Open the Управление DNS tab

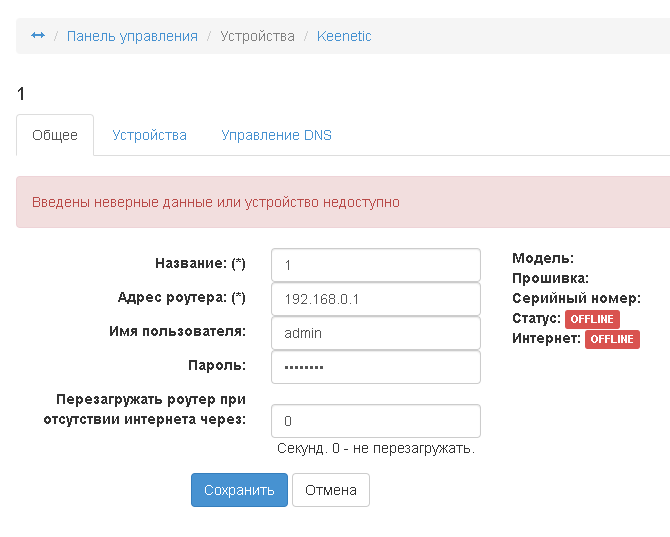[276, 135]
